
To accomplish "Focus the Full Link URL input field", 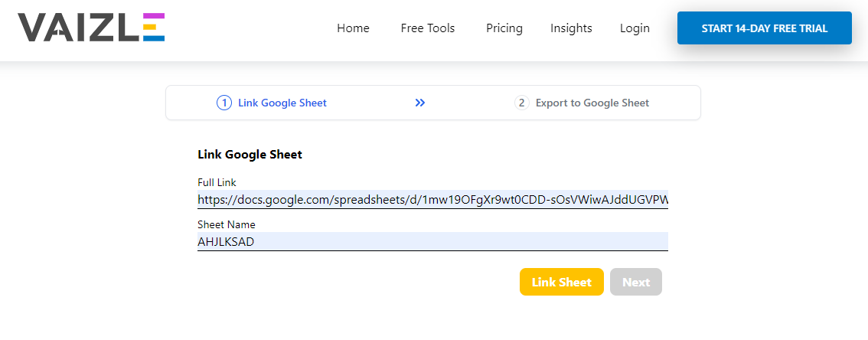I will pos(433,199).
